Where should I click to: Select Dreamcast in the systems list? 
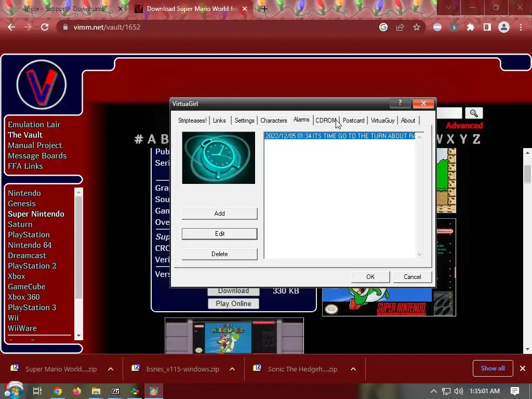point(27,256)
